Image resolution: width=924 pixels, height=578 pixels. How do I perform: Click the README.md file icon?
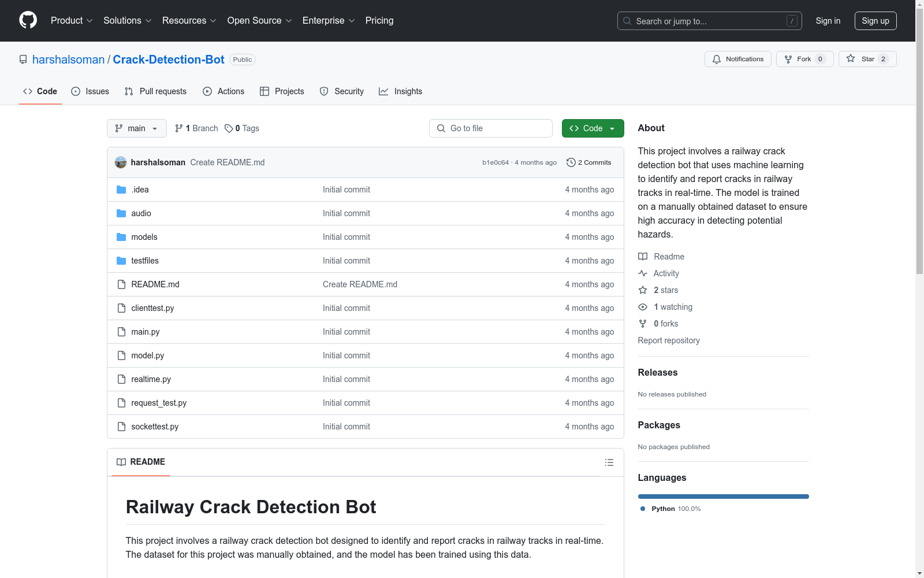121,284
